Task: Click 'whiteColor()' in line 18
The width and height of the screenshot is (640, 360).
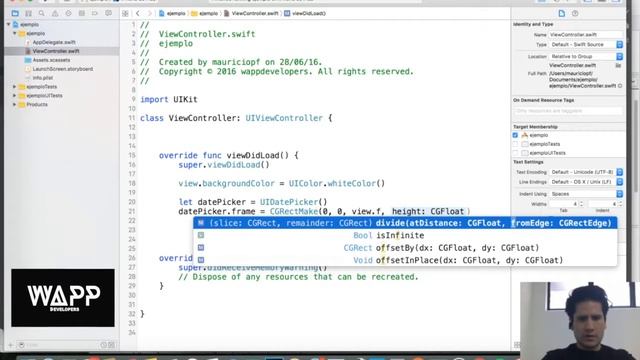Action: [x=356, y=184]
